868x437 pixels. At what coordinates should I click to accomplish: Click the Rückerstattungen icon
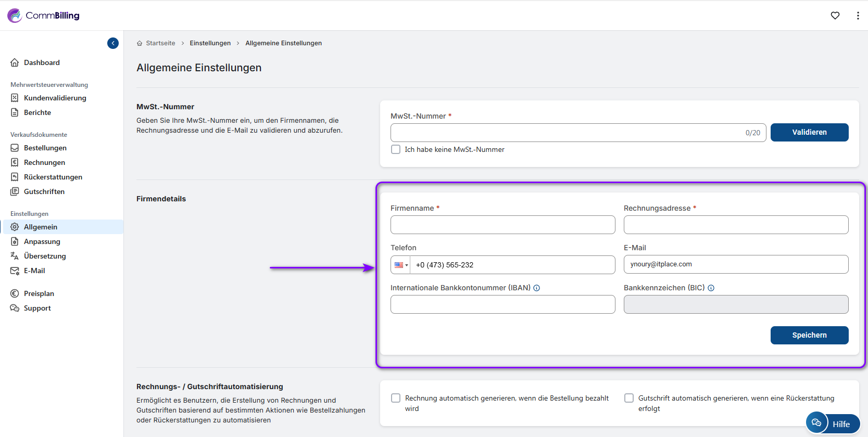coord(15,177)
